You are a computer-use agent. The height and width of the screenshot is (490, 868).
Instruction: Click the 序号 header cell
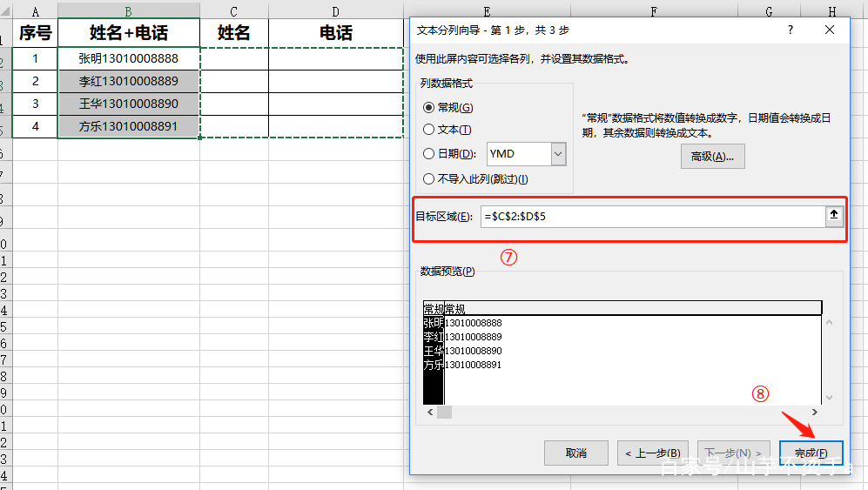coord(36,33)
